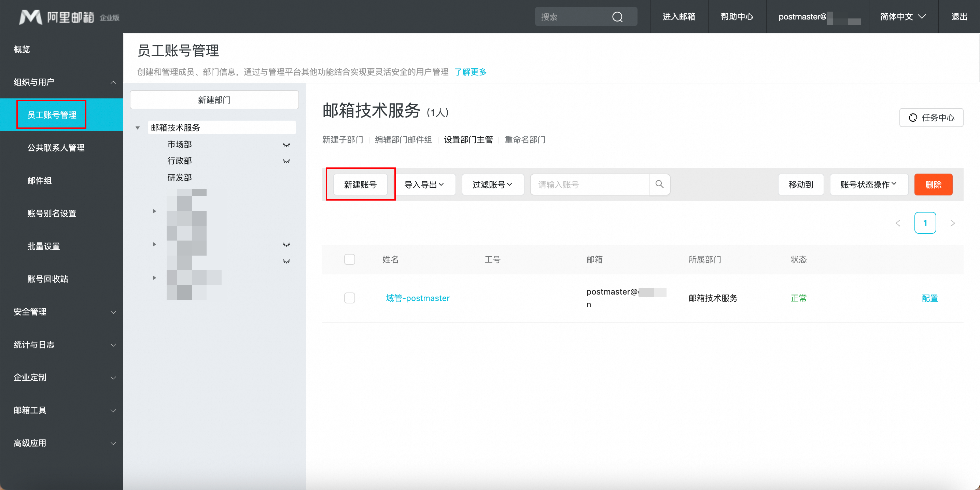Viewport: 980px width, 490px height.
Task: Open the 导入导出 dropdown
Action: tap(424, 185)
